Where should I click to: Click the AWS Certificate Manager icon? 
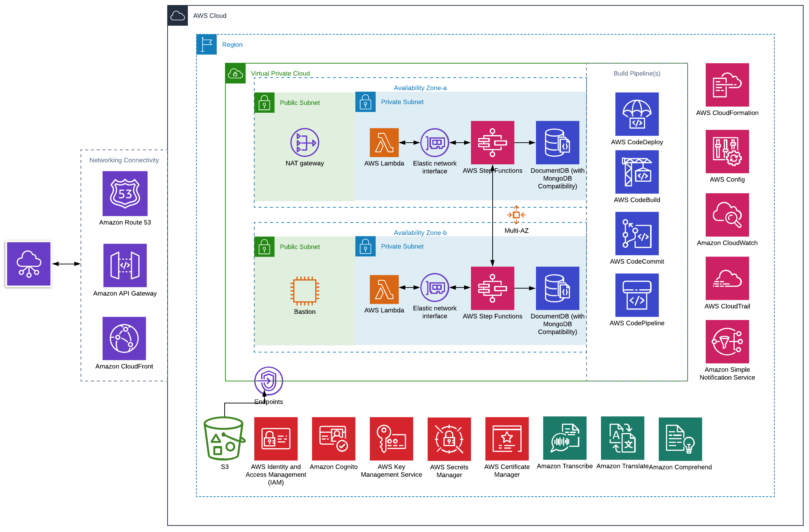tap(507, 439)
